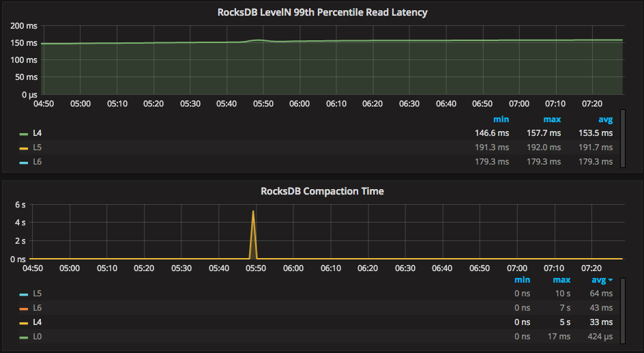Viewport: 644px width, 353px height.
Task: Open color picker for yellow L4 Compaction Time series
Action: tap(24, 322)
